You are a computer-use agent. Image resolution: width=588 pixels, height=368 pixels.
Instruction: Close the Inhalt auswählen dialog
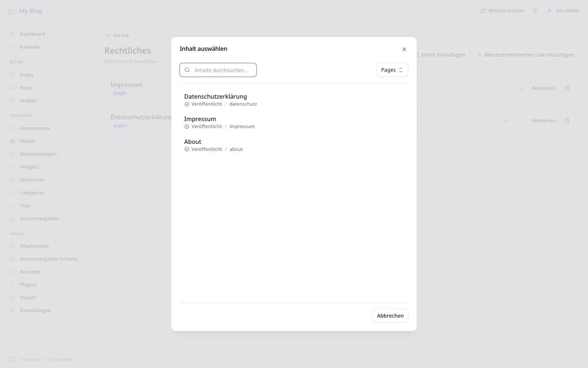[404, 49]
